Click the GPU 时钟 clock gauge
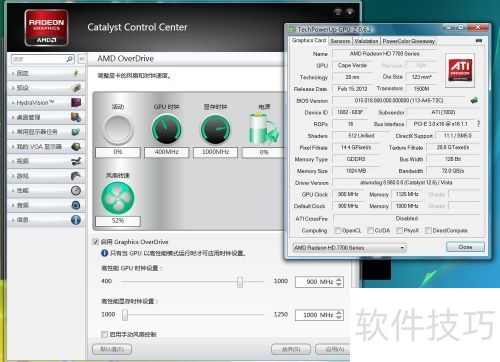 [166, 129]
